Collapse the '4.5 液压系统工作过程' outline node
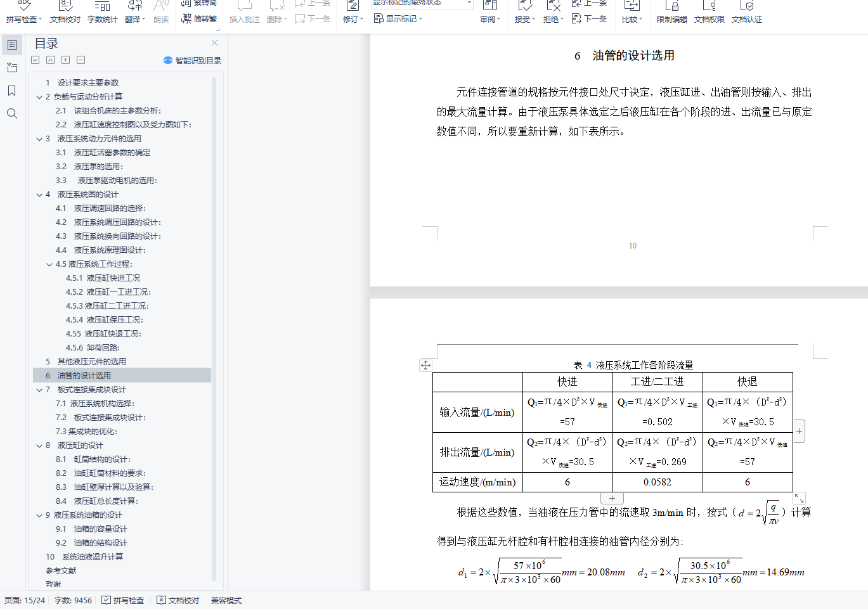 tap(49, 265)
